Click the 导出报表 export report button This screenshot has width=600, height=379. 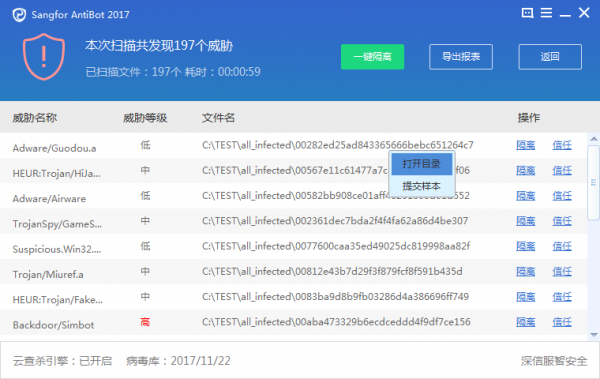(x=461, y=57)
